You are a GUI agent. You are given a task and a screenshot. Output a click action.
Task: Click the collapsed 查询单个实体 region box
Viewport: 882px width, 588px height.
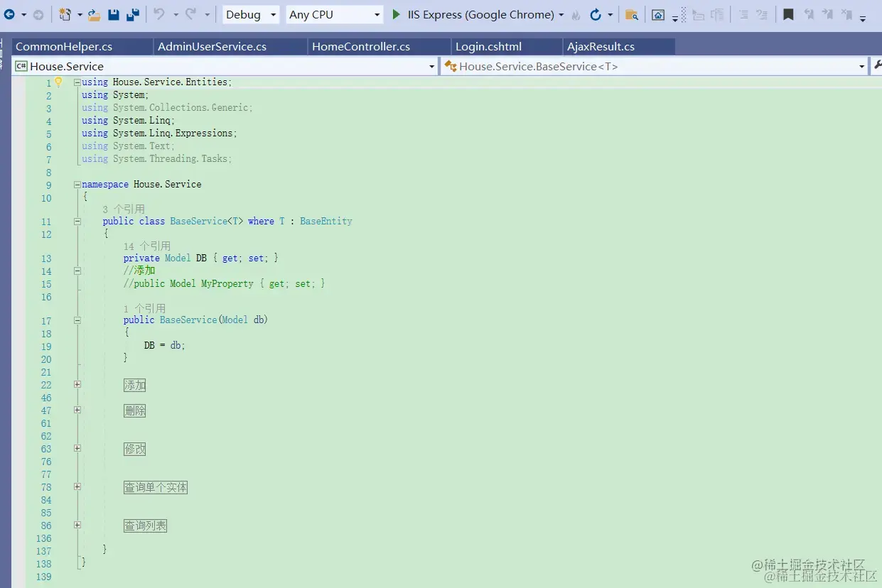[x=156, y=487]
